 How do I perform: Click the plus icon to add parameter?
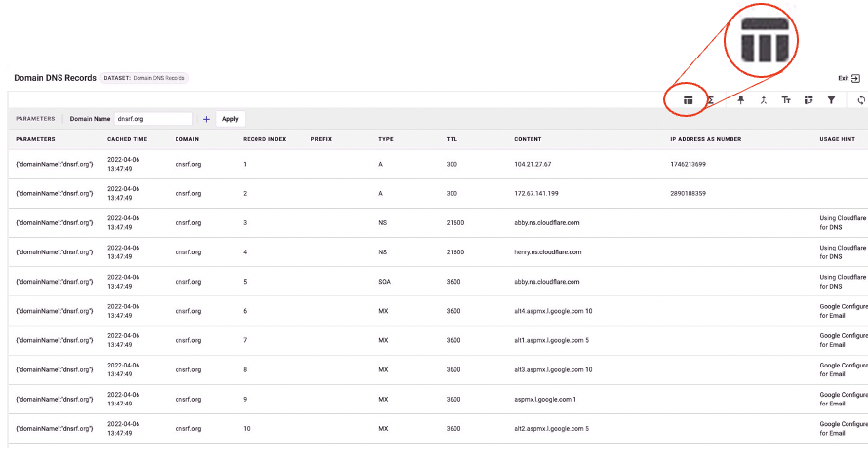coord(206,119)
